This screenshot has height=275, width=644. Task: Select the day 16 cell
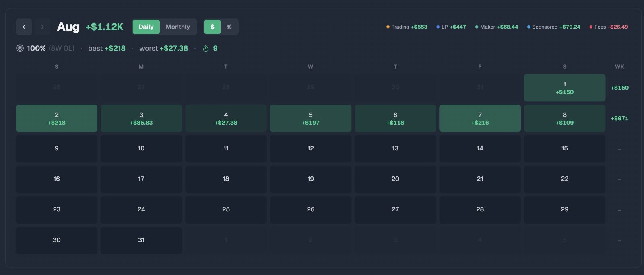(x=57, y=179)
